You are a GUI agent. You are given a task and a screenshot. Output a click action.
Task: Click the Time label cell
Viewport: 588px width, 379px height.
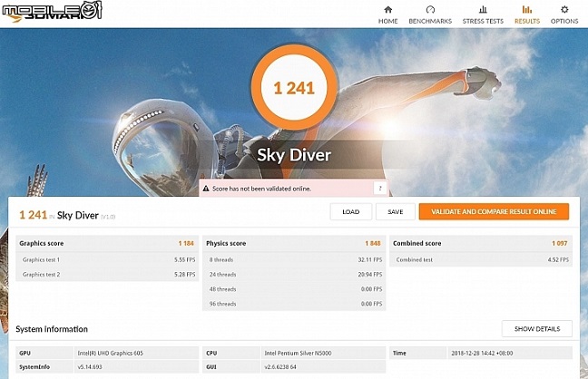[418, 353]
